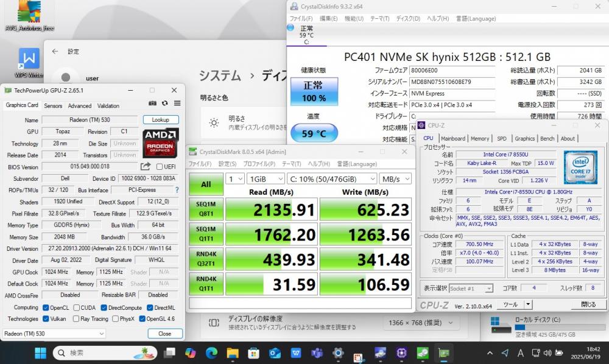Click the Windows Start button
The image size is (609, 364).
40,353
